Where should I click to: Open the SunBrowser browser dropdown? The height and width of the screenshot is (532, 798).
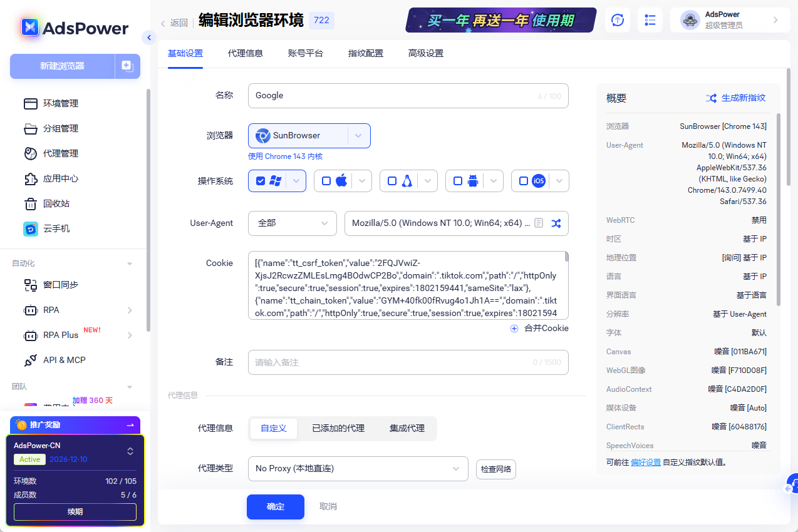click(358, 135)
